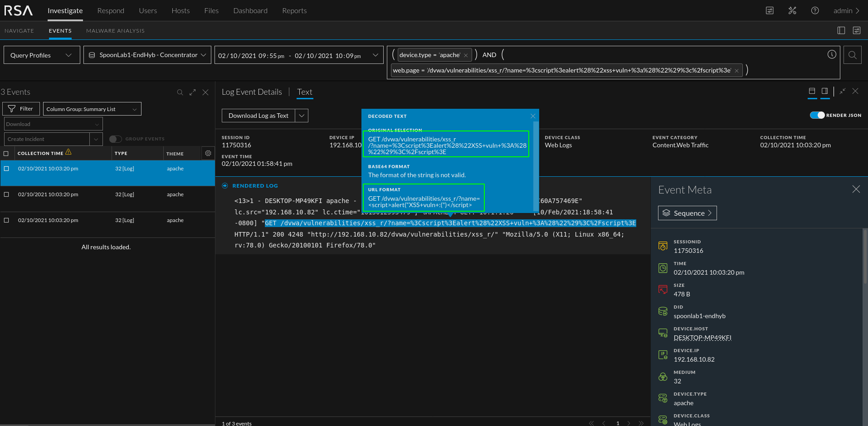This screenshot has height=426, width=868.
Task: Open the Respond menu item
Action: pyautogui.click(x=111, y=10)
